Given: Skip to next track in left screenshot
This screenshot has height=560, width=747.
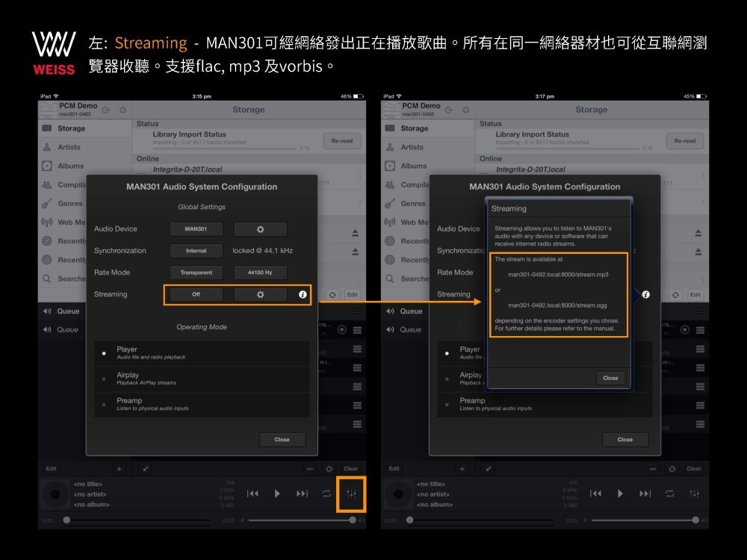Looking at the screenshot, I should tap(302, 494).
